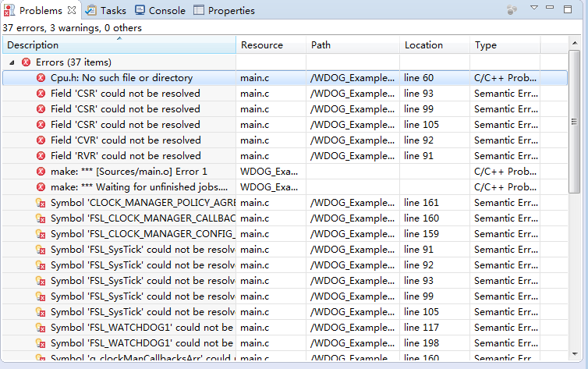Click the '37 errors, 3 warnings, 0 others' summary

72,28
